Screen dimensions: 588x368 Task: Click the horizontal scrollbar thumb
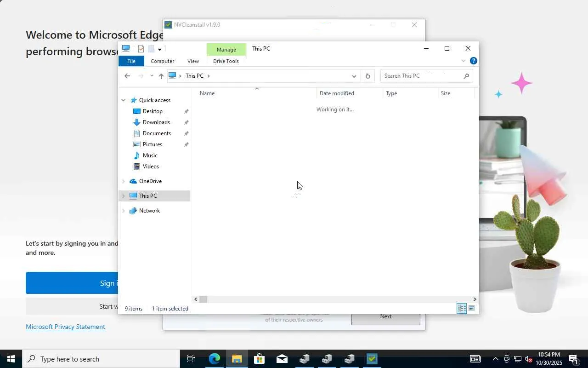pos(203,299)
